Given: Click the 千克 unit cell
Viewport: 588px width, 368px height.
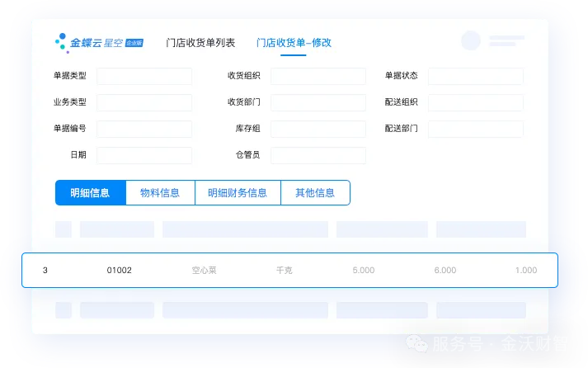Looking at the screenshot, I should [x=284, y=270].
